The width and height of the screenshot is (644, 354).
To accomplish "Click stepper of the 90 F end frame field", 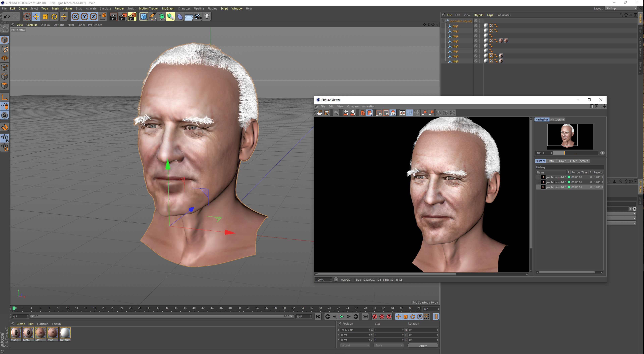I will (x=311, y=316).
